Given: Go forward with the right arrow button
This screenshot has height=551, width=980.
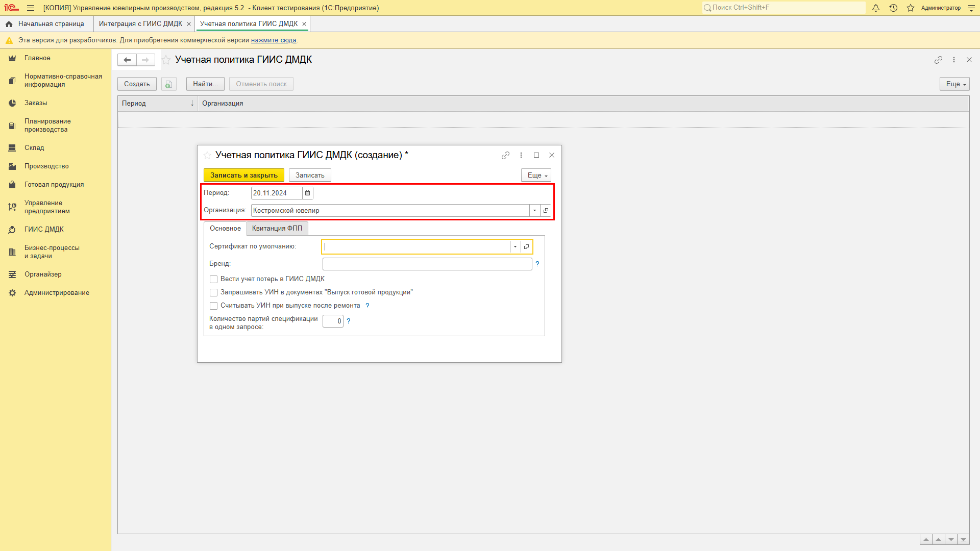Looking at the screenshot, I should (x=145, y=60).
